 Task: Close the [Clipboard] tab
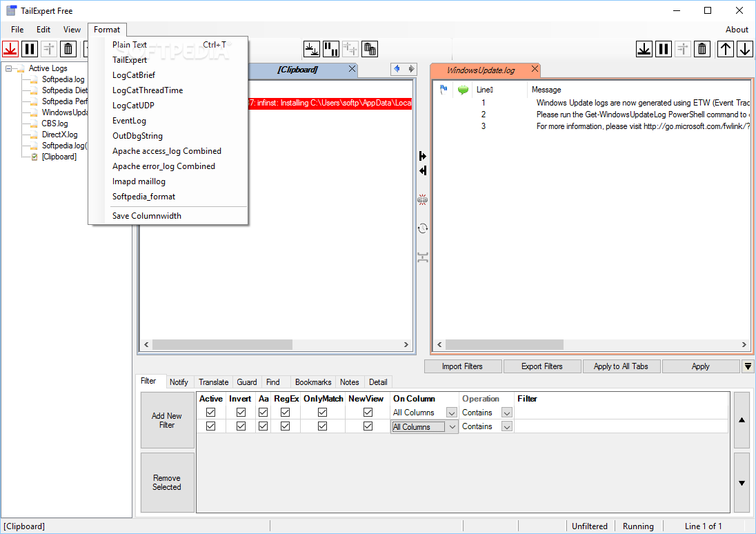click(352, 69)
